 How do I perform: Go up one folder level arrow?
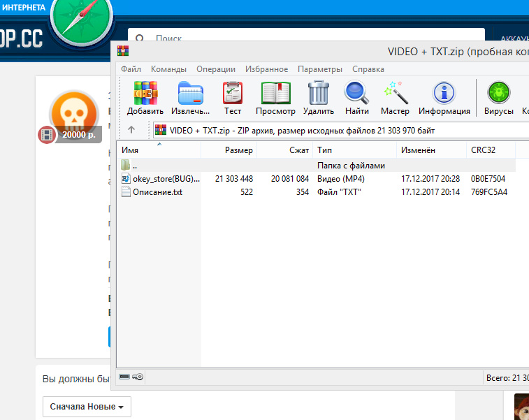[x=131, y=130]
